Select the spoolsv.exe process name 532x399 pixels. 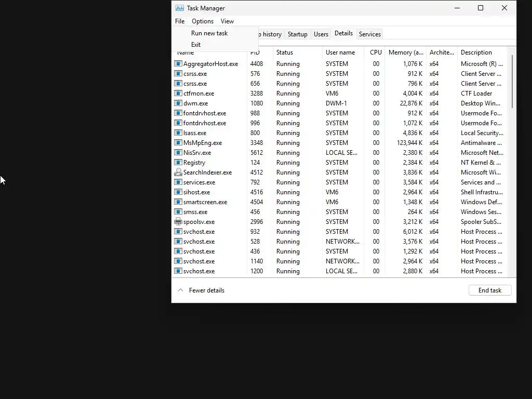pyautogui.click(x=199, y=222)
